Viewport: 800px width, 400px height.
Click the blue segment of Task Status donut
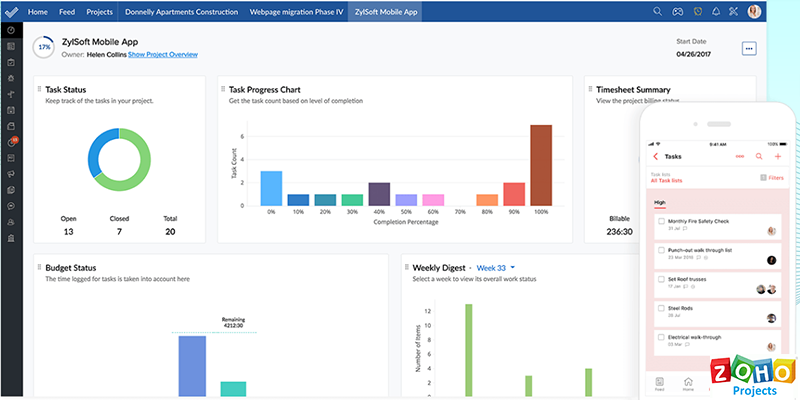(x=95, y=151)
